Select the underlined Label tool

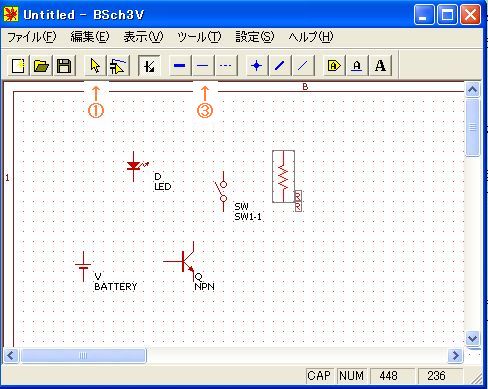(x=357, y=66)
